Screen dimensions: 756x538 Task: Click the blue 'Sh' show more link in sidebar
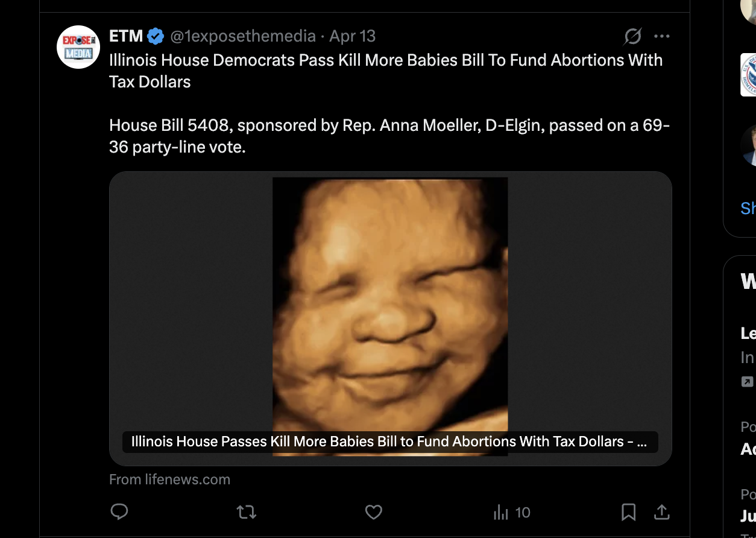point(748,208)
